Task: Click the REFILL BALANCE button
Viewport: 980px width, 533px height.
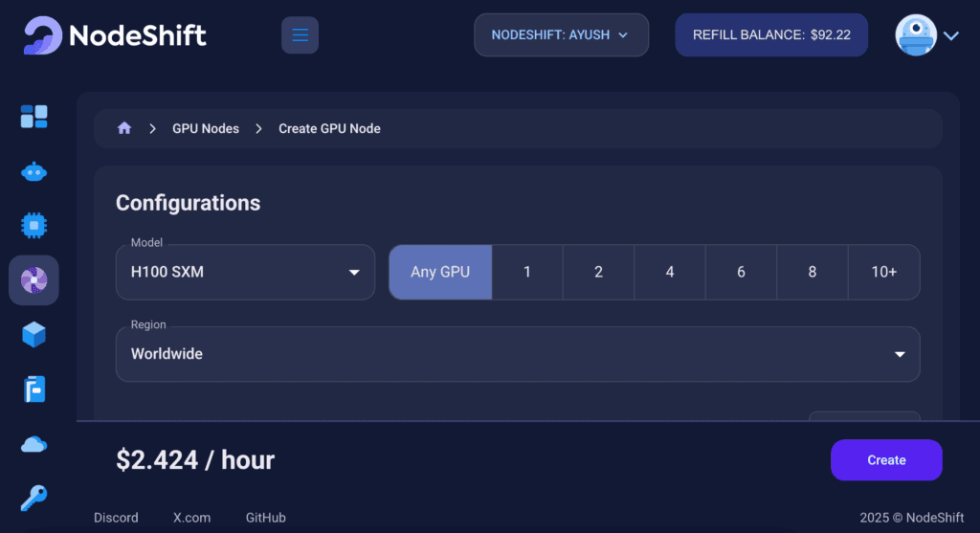Action: (771, 35)
